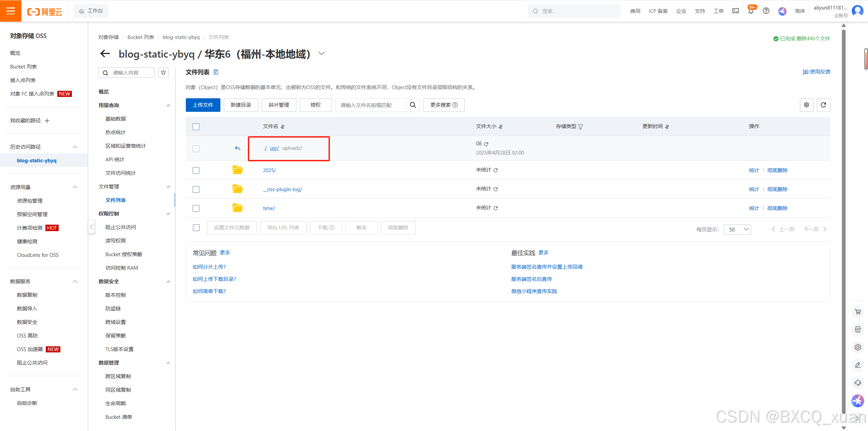This screenshot has width=868, height=431.
Task: Open the hamburger menu icon
Action: tap(11, 11)
